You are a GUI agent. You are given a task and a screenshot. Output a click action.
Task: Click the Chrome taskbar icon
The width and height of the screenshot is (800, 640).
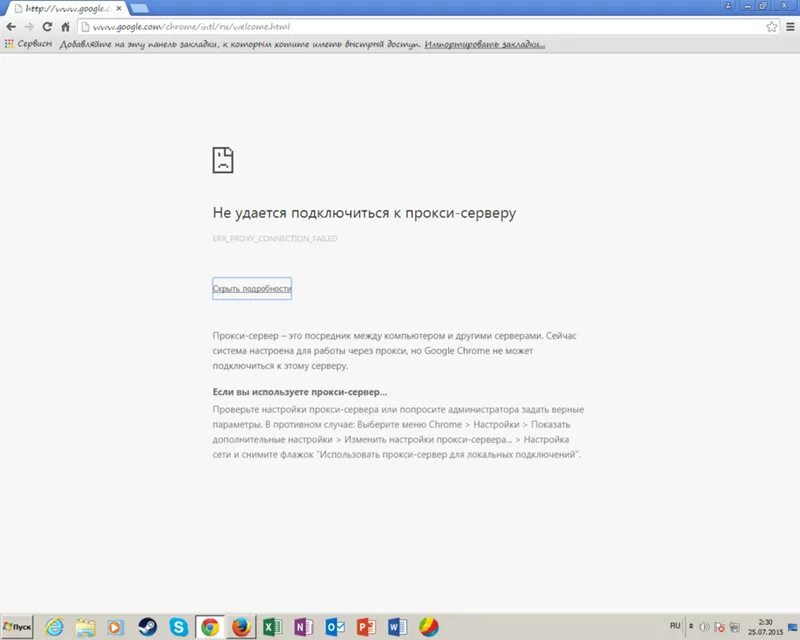tap(210, 627)
